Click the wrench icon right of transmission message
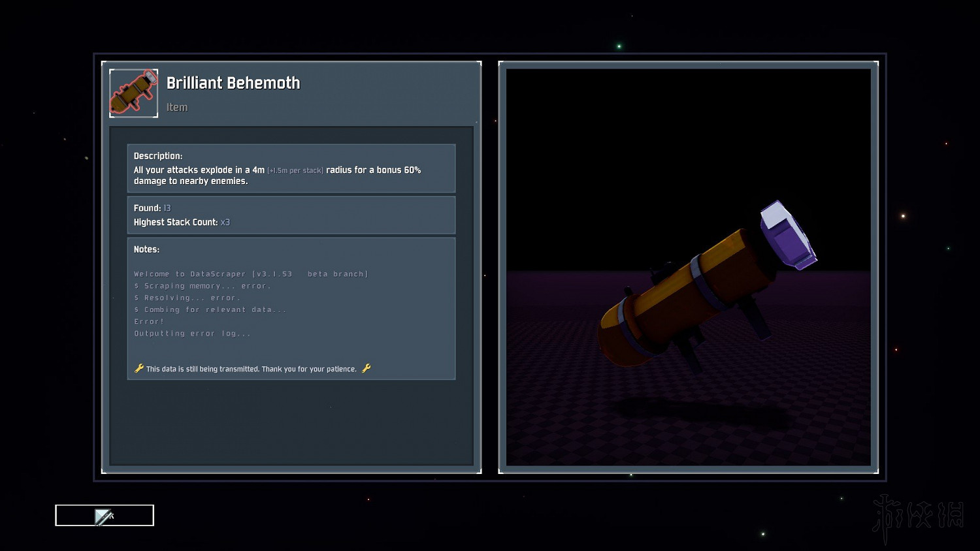980x551 pixels. click(367, 368)
